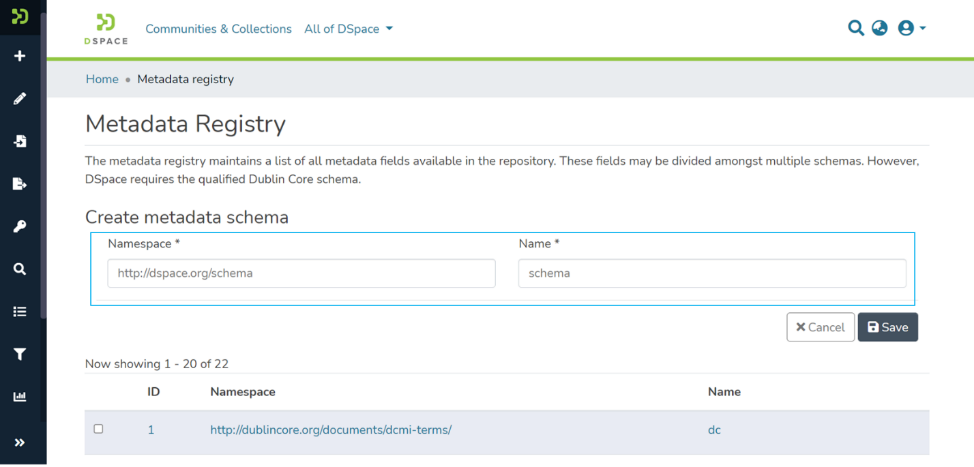The image size is (974, 467).
Task: Click the bar chart Statistics icon
Action: click(x=19, y=397)
